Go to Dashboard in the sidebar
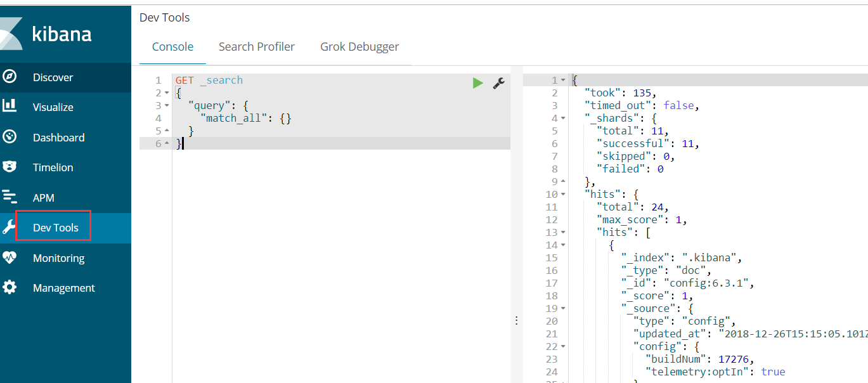This screenshot has width=868, height=383. tap(59, 138)
